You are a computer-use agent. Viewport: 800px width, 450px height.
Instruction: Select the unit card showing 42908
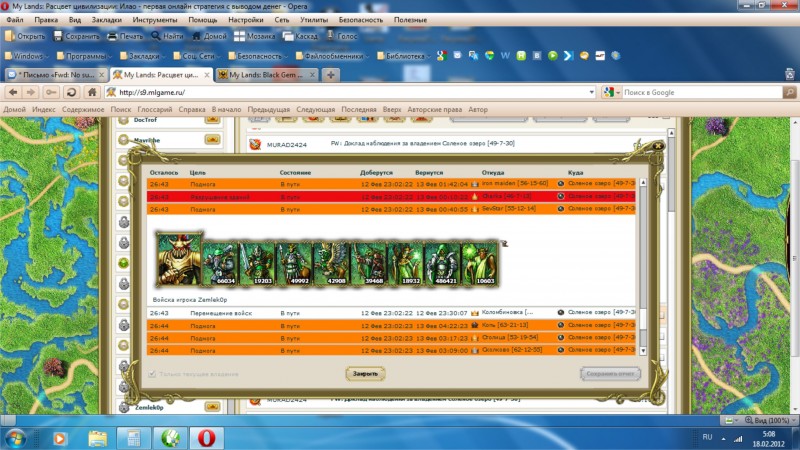point(331,263)
